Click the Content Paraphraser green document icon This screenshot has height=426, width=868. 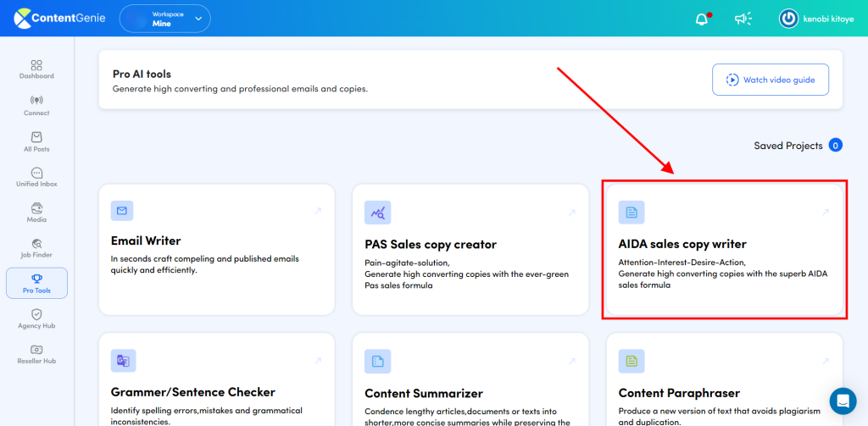(631, 362)
